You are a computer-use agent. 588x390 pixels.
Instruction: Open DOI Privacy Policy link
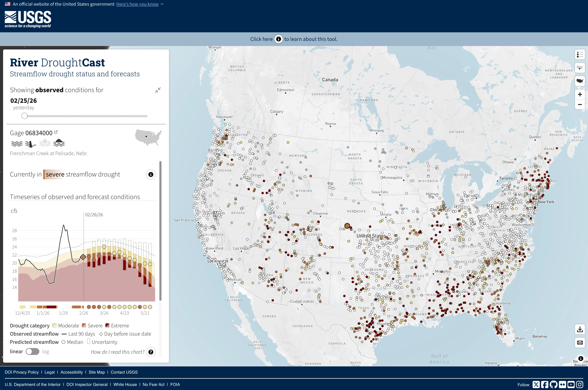tap(22, 372)
